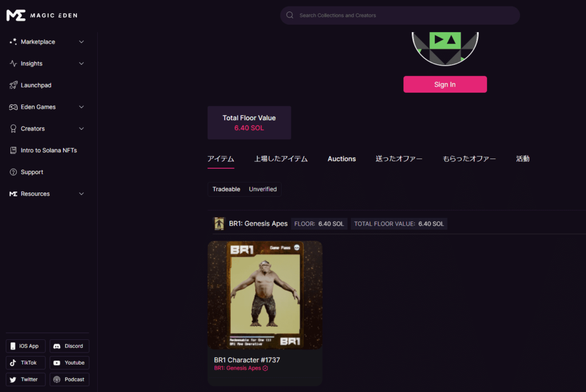This screenshot has height=392, width=586.
Task: Expand the Resources menu chevron
Action: click(x=81, y=193)
